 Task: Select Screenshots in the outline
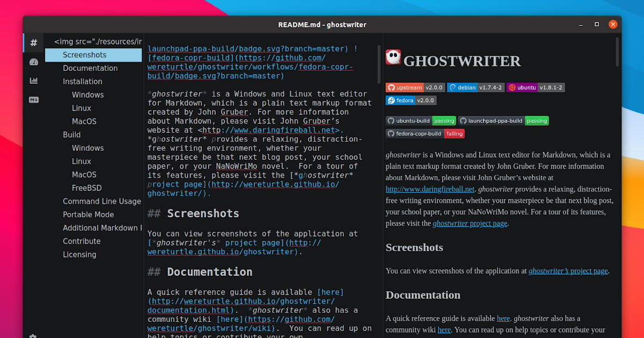[93, 55]
